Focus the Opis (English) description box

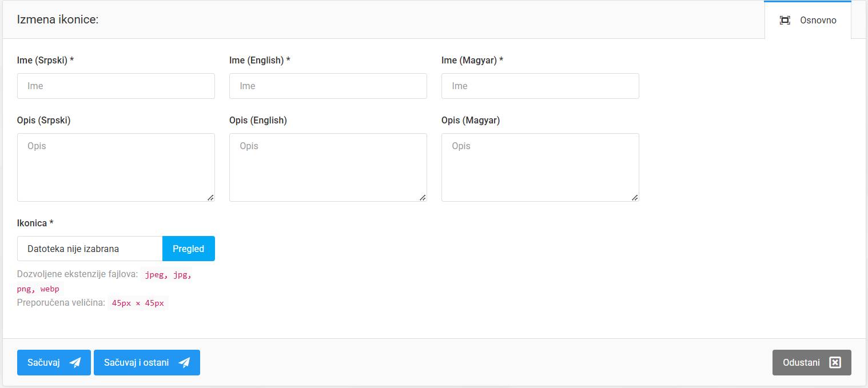coord(328,167)
